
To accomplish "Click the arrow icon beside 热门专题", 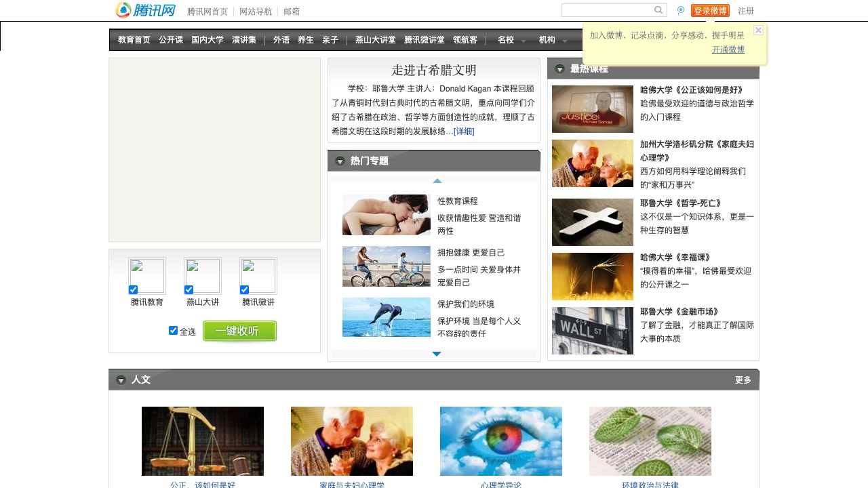I will (x=340, y=161).
